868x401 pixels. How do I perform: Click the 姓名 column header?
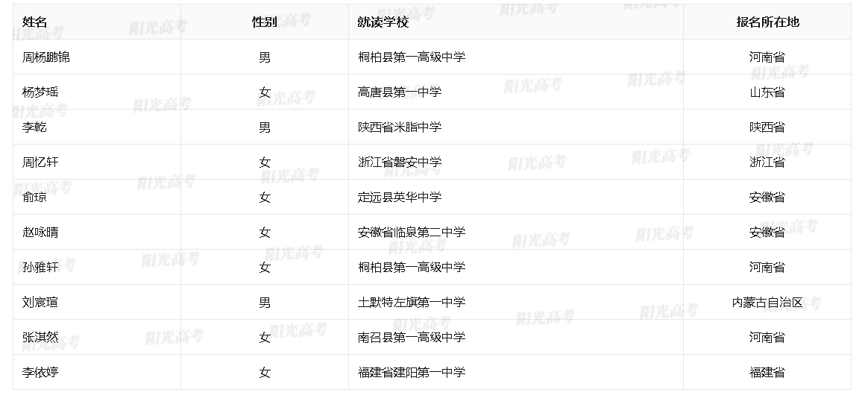pyautogui.click(x=34, y=22)
